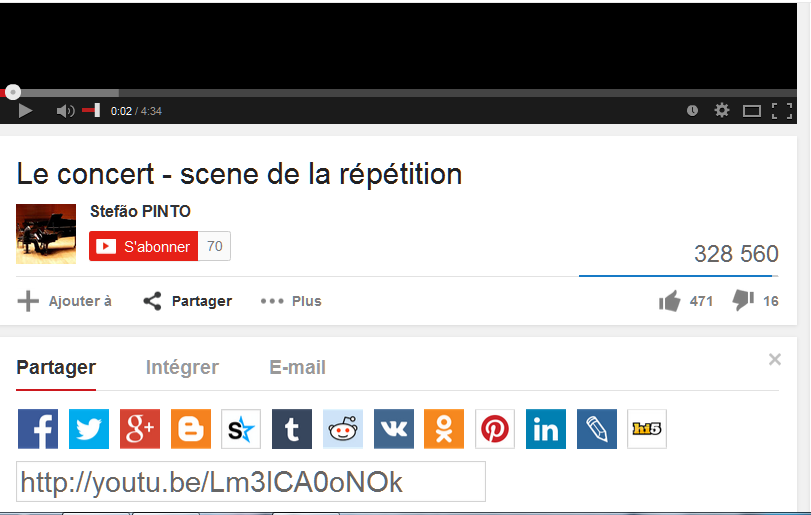Click the S'abonner subscribe button
This screenshot has width=811, height=515.
[143, 246]
